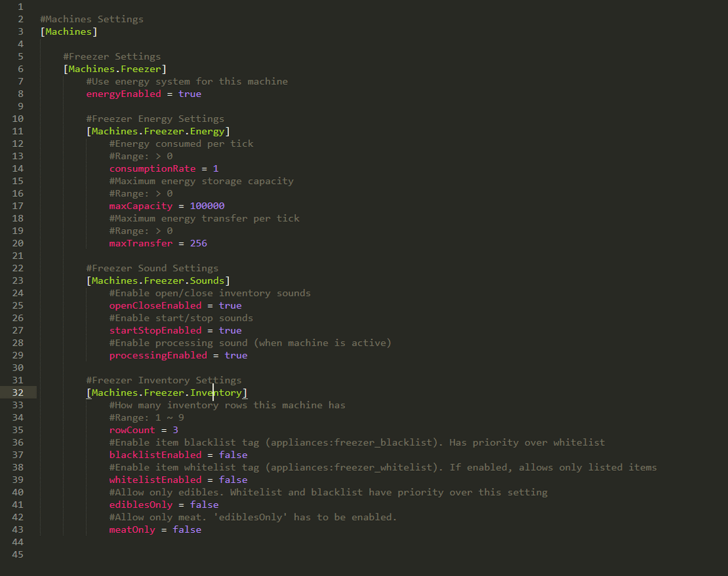Click the maxCapacity value 100000

coord(207,206)
